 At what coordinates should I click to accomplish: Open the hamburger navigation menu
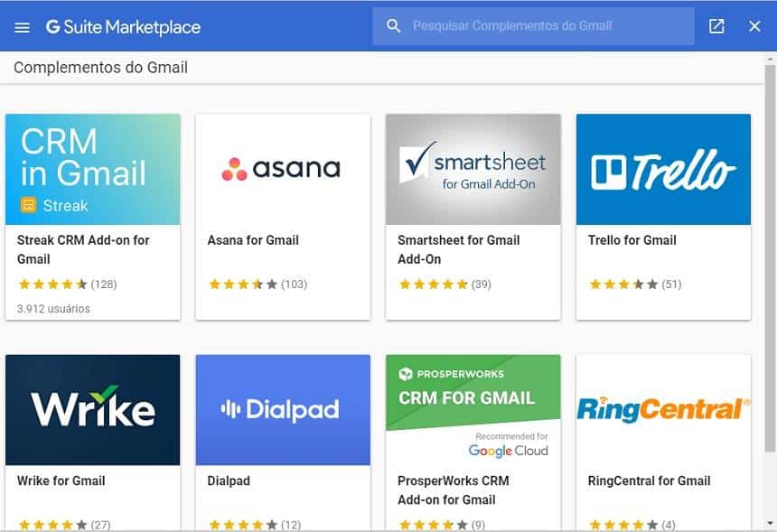[22, 27]
